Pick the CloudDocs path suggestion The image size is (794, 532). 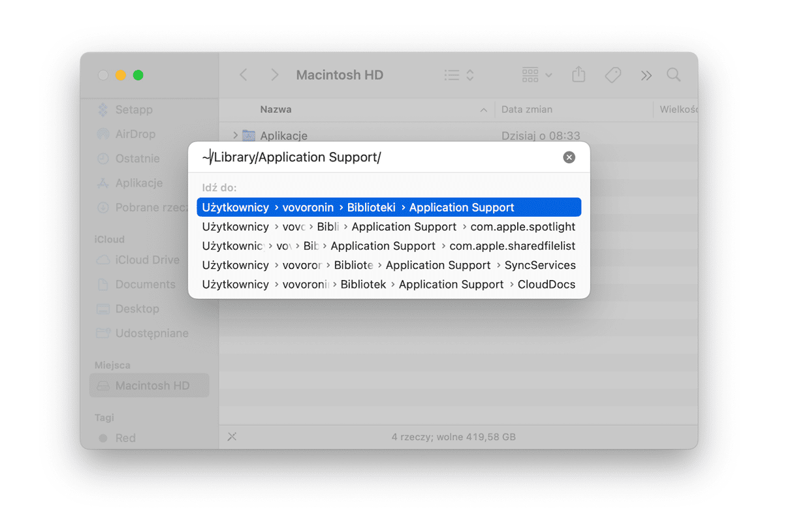(389, 285)
